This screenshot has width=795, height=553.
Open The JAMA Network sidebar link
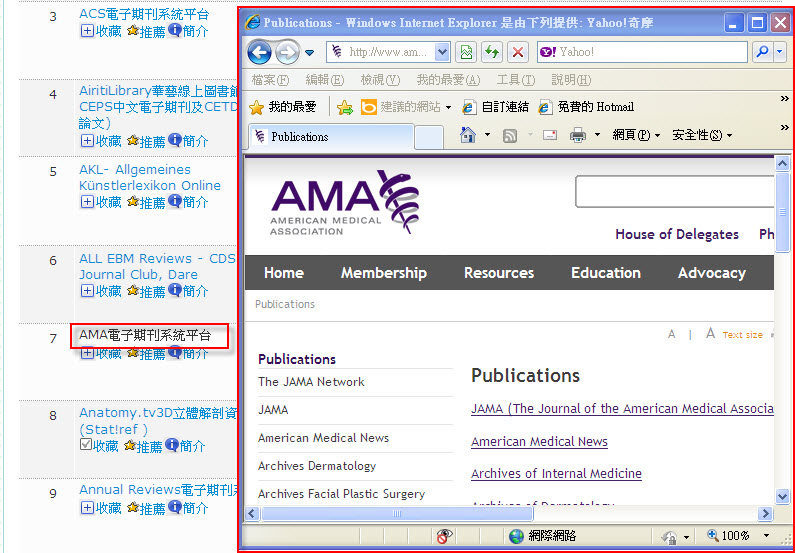pos(311,382)
